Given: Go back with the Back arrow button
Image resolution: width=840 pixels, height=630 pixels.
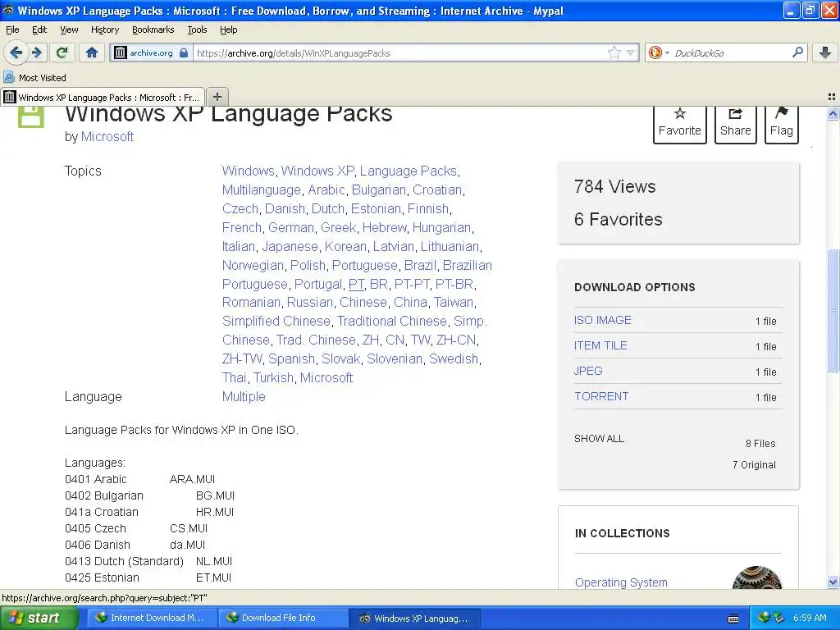Looking at the screenshot, I should click(16, 52).
